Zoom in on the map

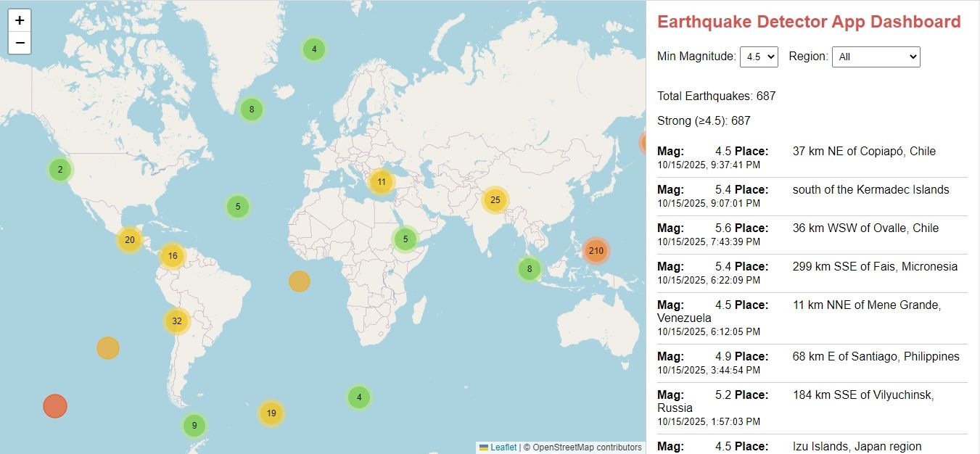tap(20, 20)
